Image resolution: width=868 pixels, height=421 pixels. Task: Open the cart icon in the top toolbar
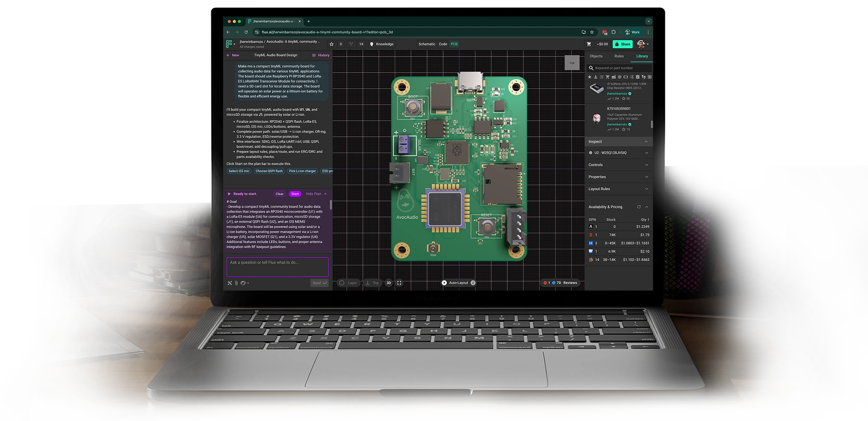tap(589, 44)
